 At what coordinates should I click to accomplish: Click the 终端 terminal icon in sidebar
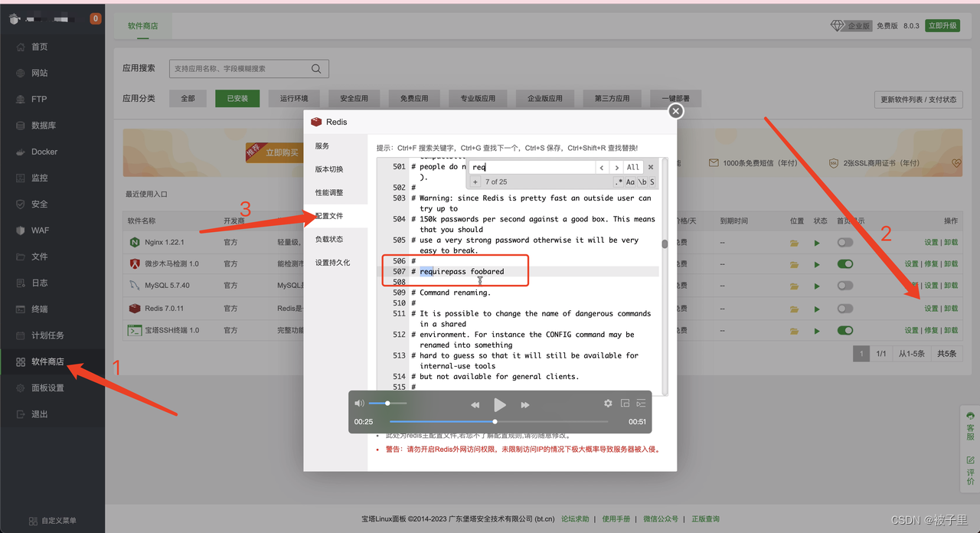click(x=21, y=309)
